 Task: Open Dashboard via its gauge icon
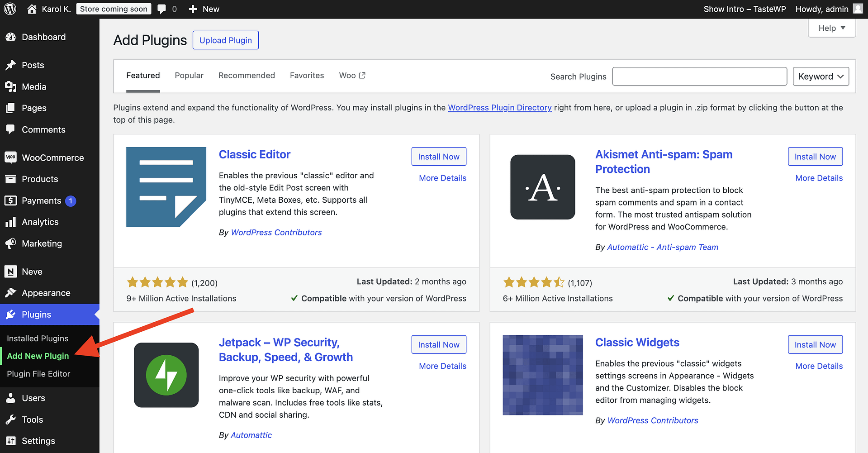click(11, 37)
